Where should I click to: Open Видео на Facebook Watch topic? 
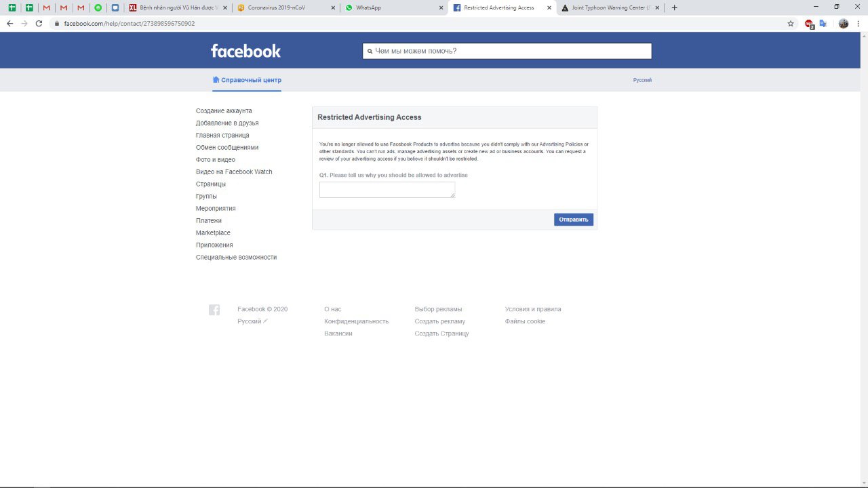234,171
